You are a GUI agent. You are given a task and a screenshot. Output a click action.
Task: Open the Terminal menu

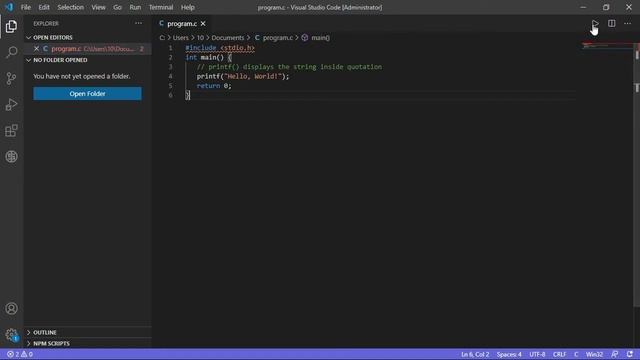tap(161, 7)
